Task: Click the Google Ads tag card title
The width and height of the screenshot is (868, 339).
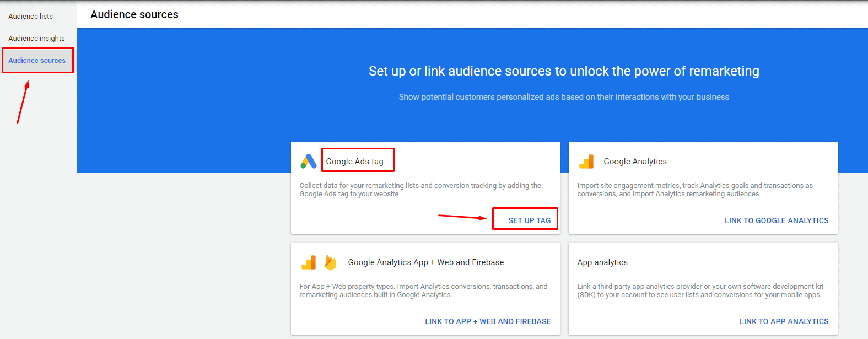Action: point(355,162)
